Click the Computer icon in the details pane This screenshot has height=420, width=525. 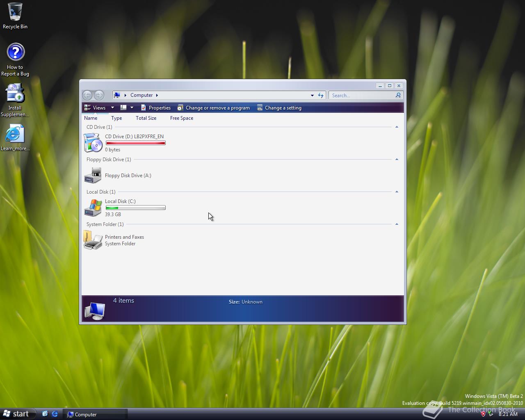(95, 311)
